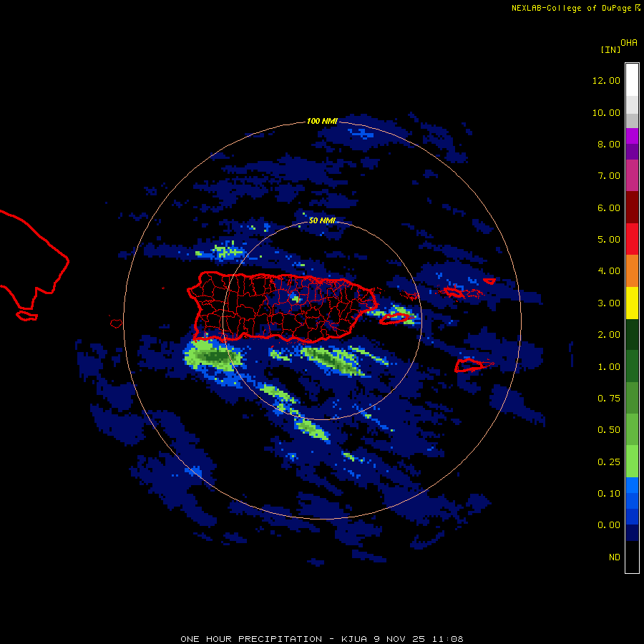Click the 10.00 legend value

(x=606, y=112)
